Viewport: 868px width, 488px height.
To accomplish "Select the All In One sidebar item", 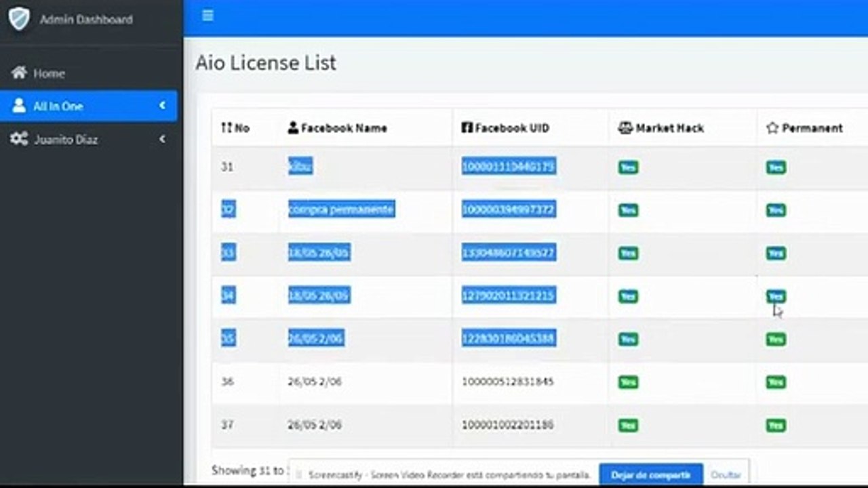I will pyautogui.click(x=88, y=106).
